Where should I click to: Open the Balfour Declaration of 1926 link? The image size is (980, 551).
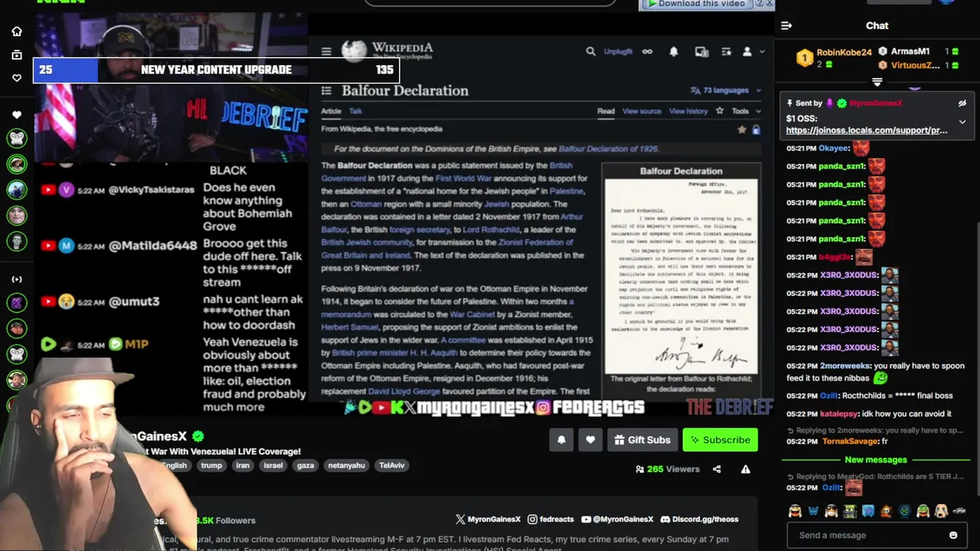(x=608, y=148)
